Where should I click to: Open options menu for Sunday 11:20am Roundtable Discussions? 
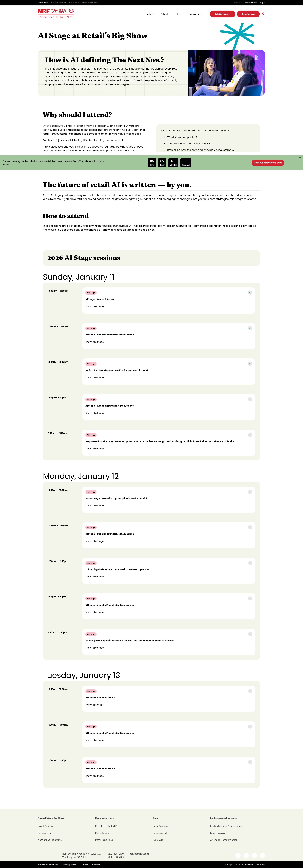point(250,328)
